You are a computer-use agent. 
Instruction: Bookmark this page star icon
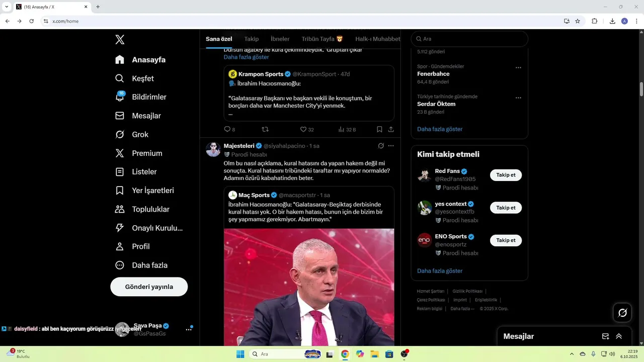pyautogui.click(x=578, y=21)
